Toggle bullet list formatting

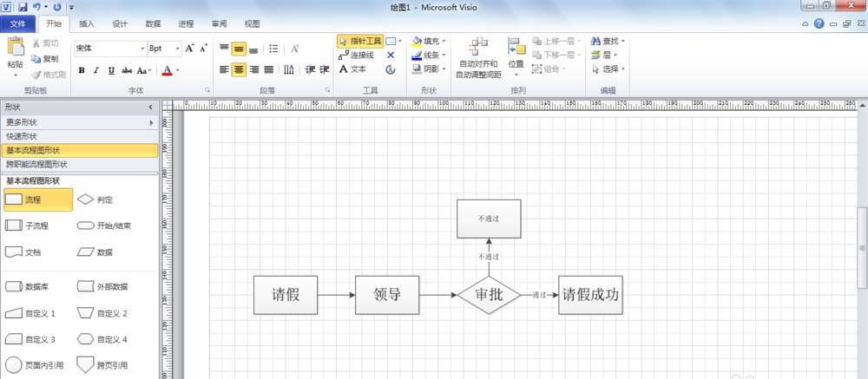click(273, 49)
